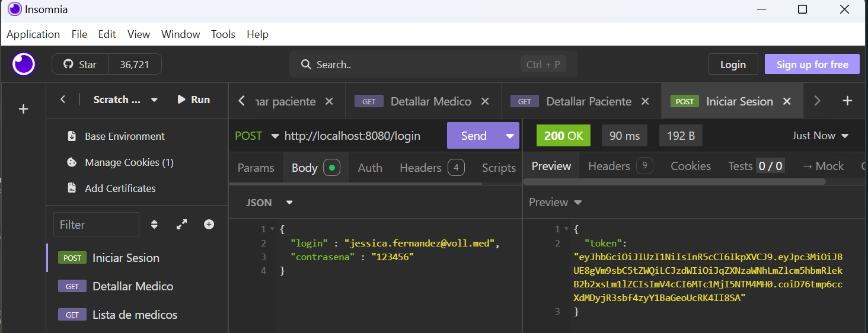Open the Preview mode dropdown
The width and height of the screenshot is (868, 333).
point(555,202)
